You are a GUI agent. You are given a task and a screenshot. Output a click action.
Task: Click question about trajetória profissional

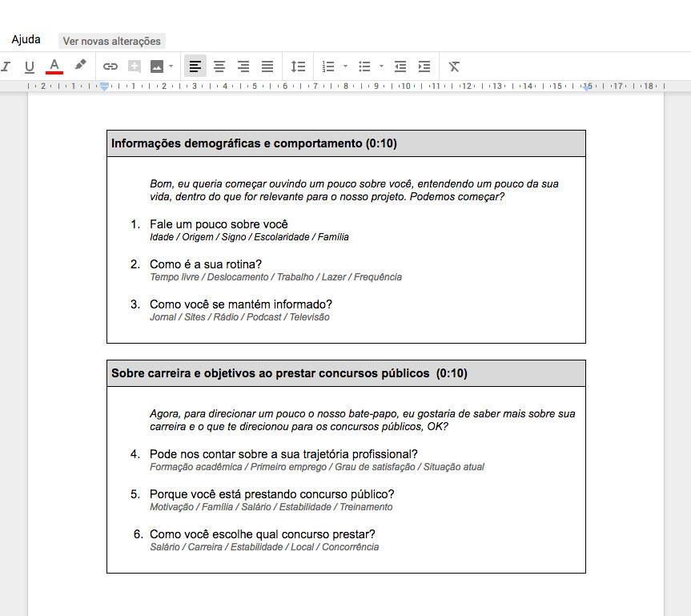tap(283, 454)
